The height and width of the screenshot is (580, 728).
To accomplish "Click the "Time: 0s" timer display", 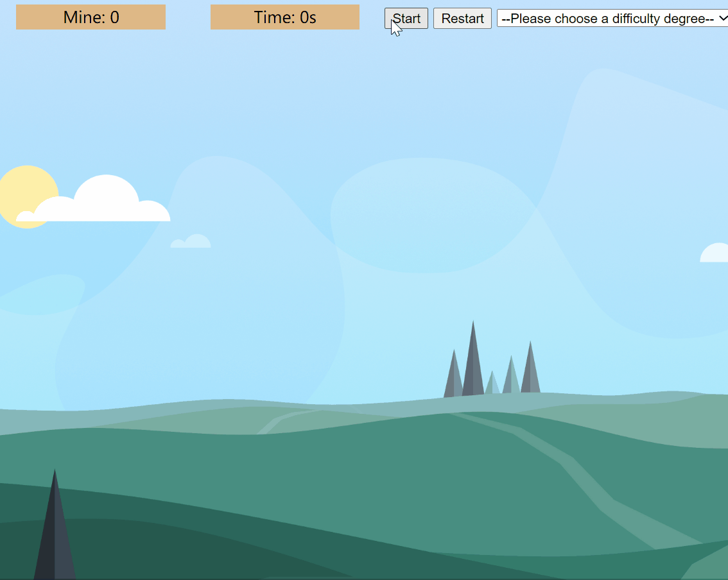I will tap(285, 17).
